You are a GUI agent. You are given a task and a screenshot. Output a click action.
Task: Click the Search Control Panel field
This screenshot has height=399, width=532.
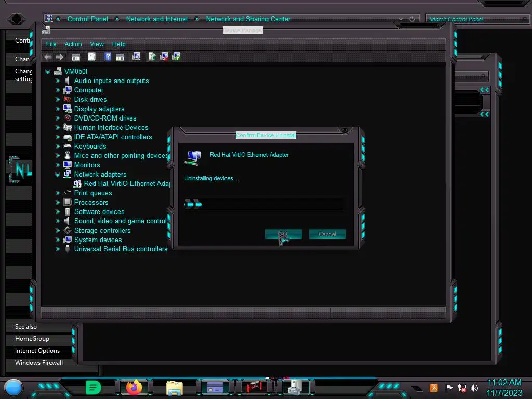click(x=477, y=19)
